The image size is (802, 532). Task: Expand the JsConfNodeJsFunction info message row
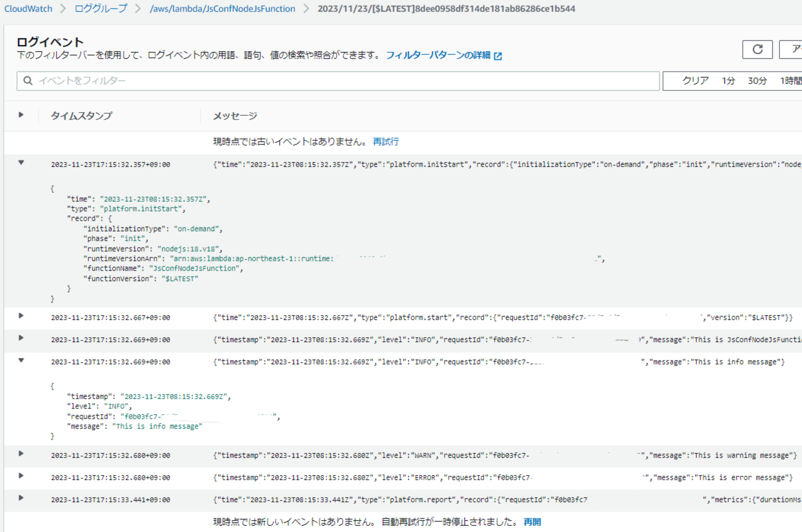pyautogui.click(x=21, y=338)
